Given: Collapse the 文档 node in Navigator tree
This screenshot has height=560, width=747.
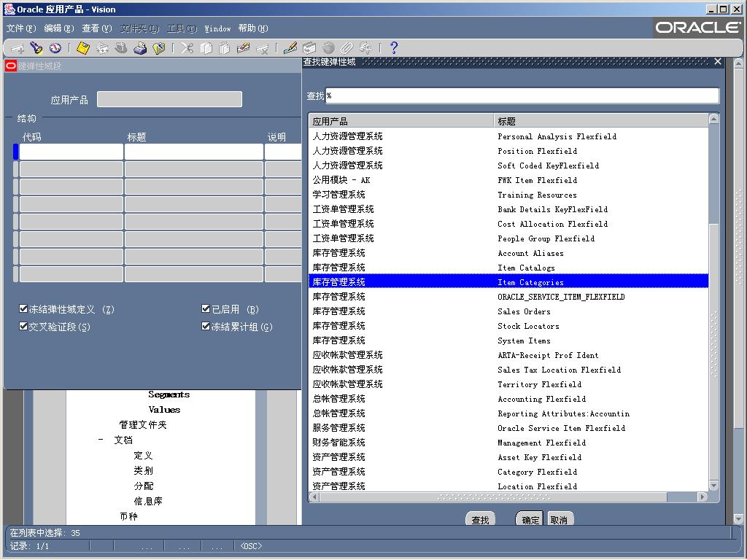Looking at the screenshot, I should 101,440.
